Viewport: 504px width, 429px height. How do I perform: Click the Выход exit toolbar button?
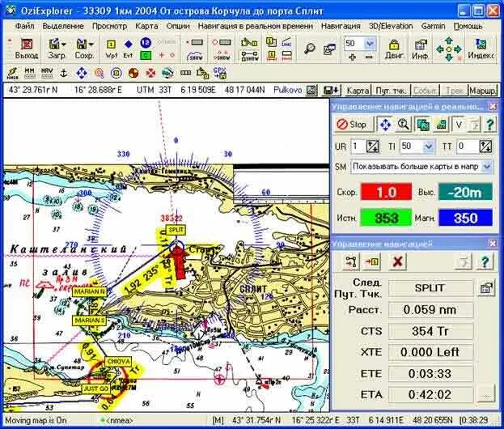pos(27,49)
